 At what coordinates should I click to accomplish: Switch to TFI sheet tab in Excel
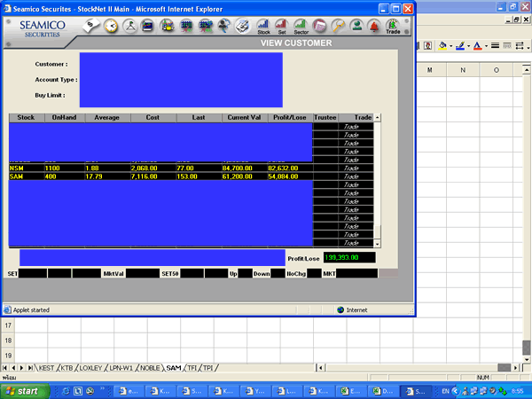tap(192, 368)
